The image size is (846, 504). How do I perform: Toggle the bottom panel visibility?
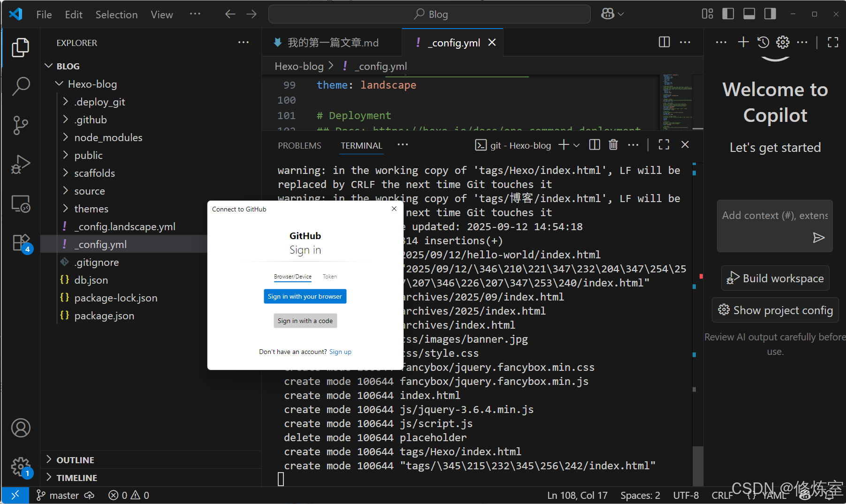coord(749,14)
